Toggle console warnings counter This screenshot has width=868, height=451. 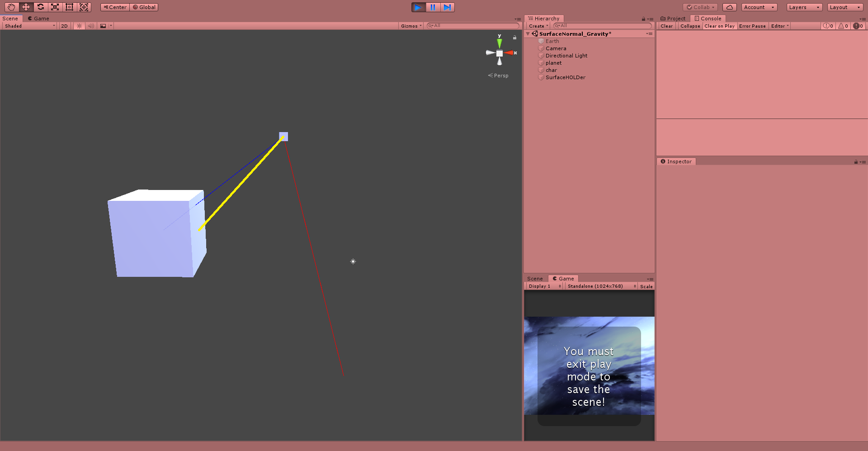pyautogui.click(x=843, y=26)
